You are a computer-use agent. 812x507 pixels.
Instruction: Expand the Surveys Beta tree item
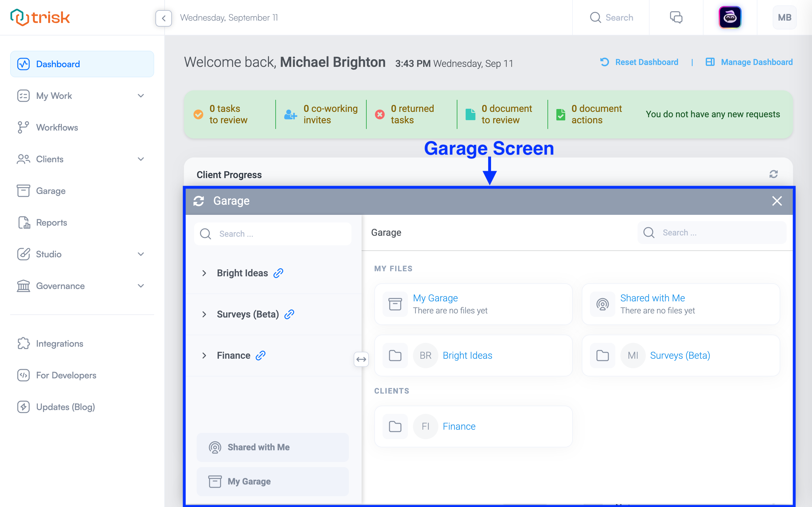[204, 314]
